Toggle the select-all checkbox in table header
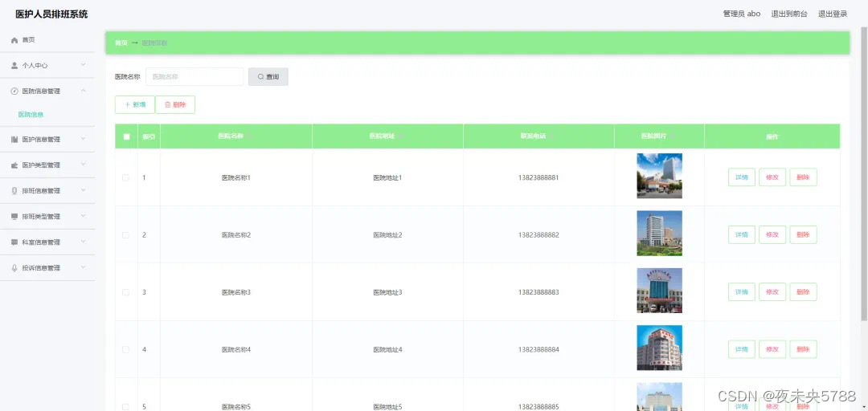This screenshot has height=411, width=868. coord(126,136)
